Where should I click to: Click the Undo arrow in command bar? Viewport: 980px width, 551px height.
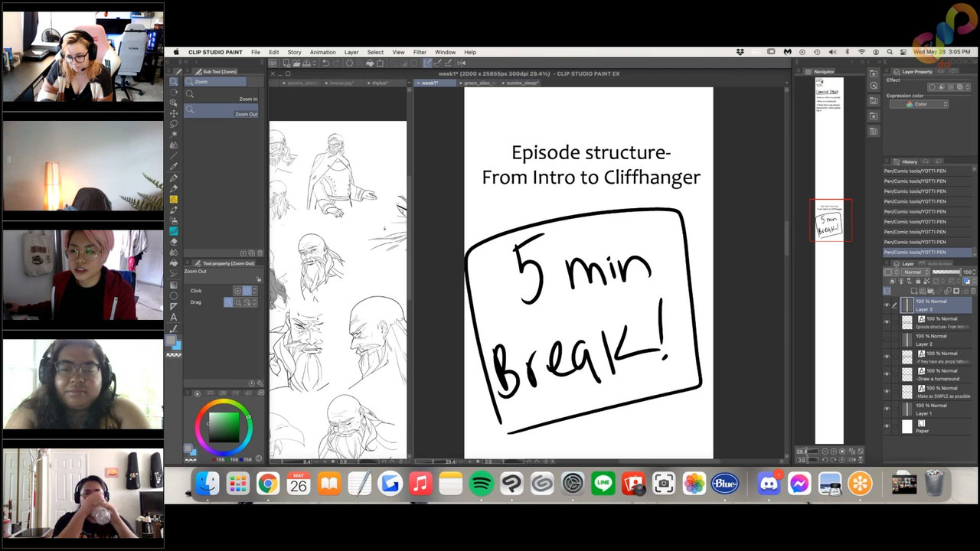point(325,63)
